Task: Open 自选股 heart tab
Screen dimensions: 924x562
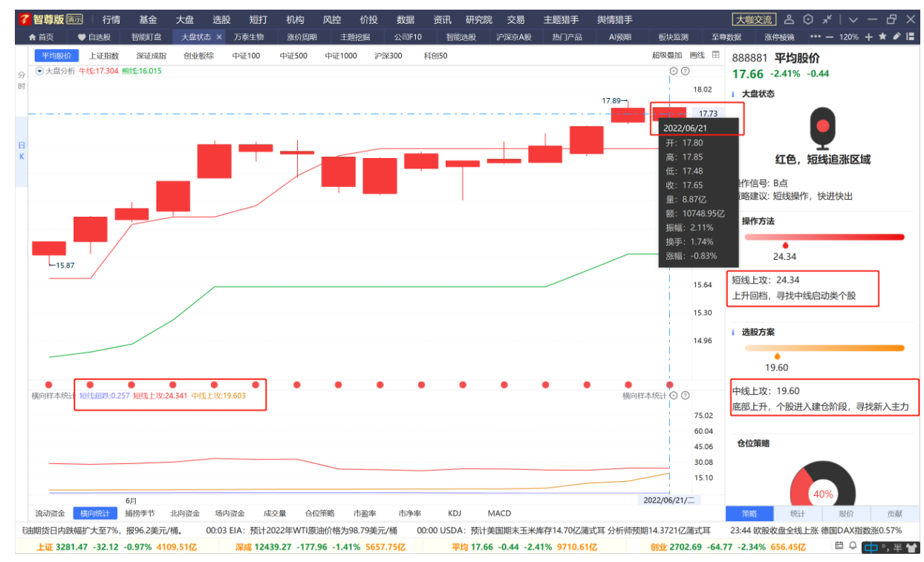Action: 94,36
